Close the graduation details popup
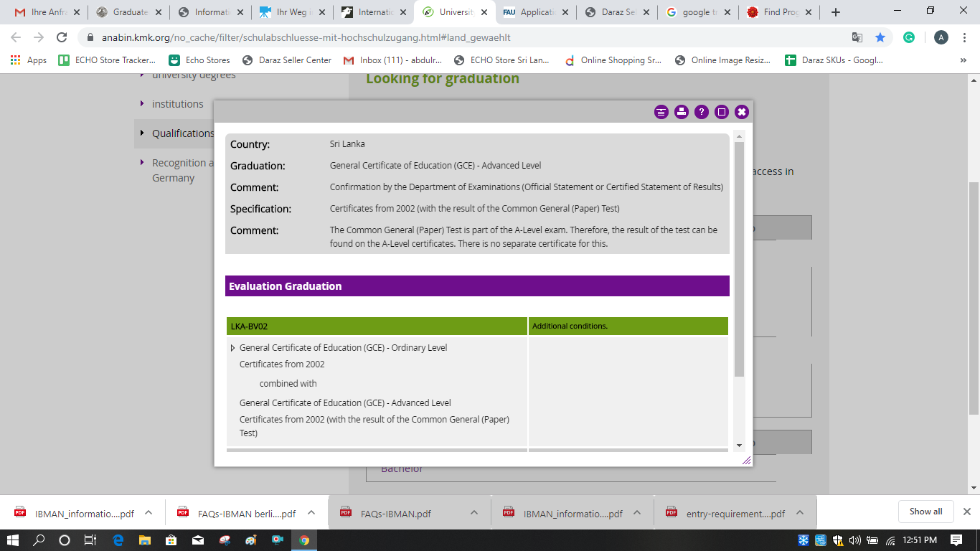 click(x=742, y=112)
